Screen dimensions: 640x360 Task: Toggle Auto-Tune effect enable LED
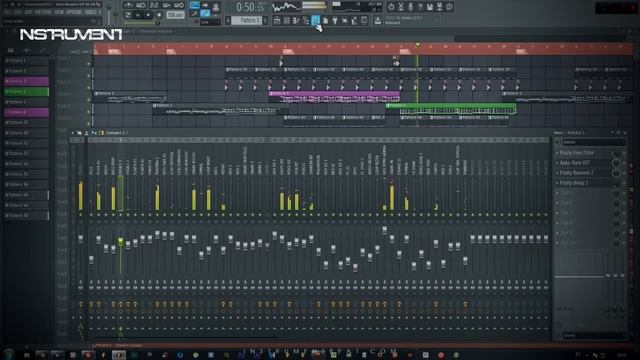[x=624, y=163]
